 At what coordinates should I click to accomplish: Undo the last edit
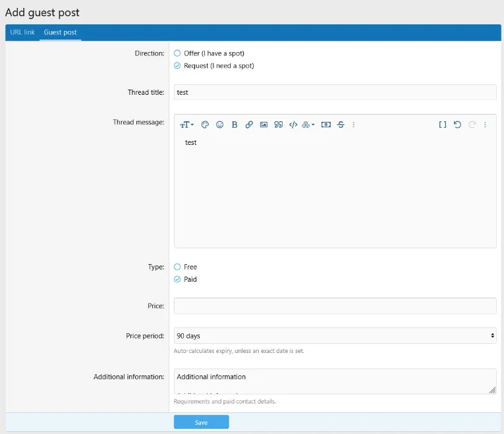tap(457, 124)
